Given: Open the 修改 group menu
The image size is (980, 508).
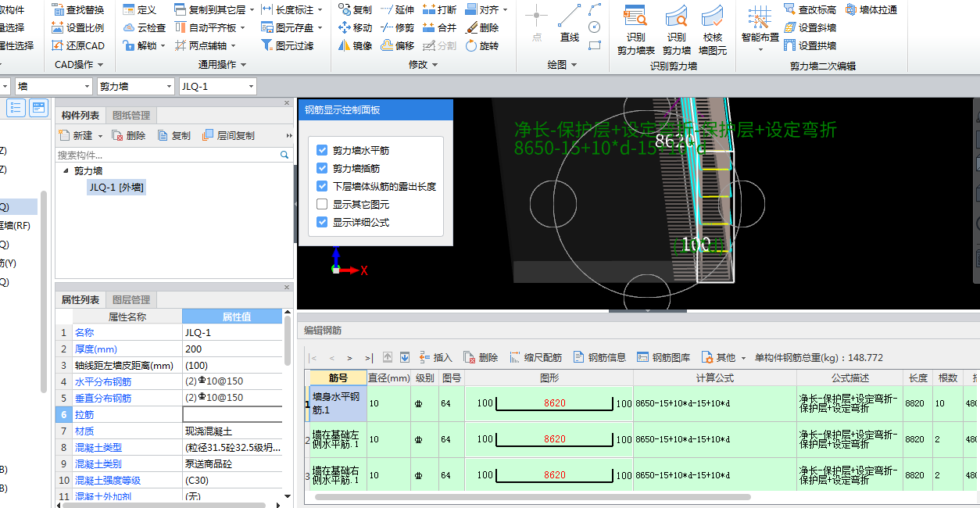Looking at the screenshot, I should [423, 65].
